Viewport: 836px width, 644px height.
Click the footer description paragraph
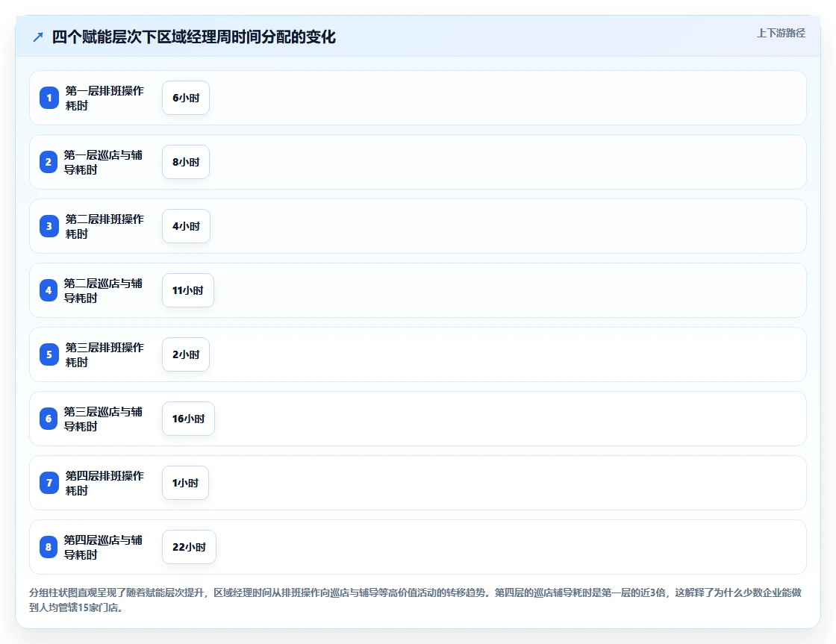(x=415, y=600)
